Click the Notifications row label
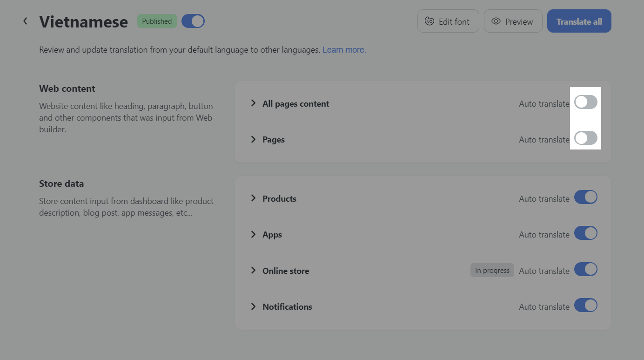Image resolution: width=644 pixels, height=360 pixels. 287,307
